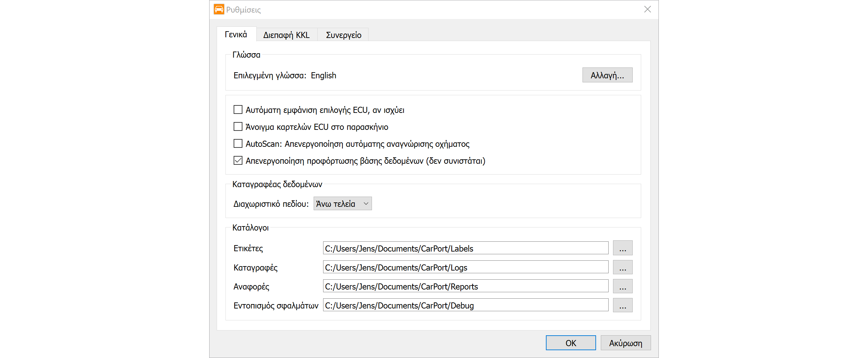This screenshot has width=868, height=358.
Task: Open the Διεπαφή KKL tab
Action: click(x=287, y=35)
